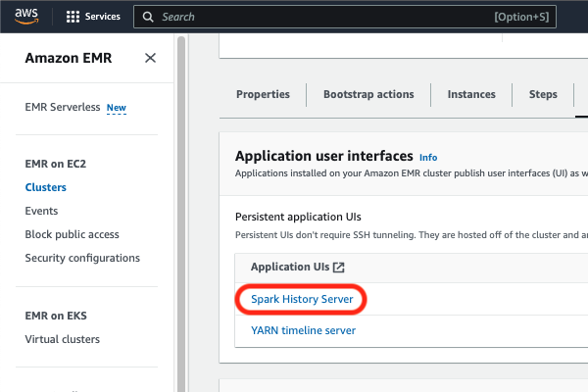This screenshot has height=392, width=588.
Task: Open Block public access in sidebar
Action: (72, 234)
